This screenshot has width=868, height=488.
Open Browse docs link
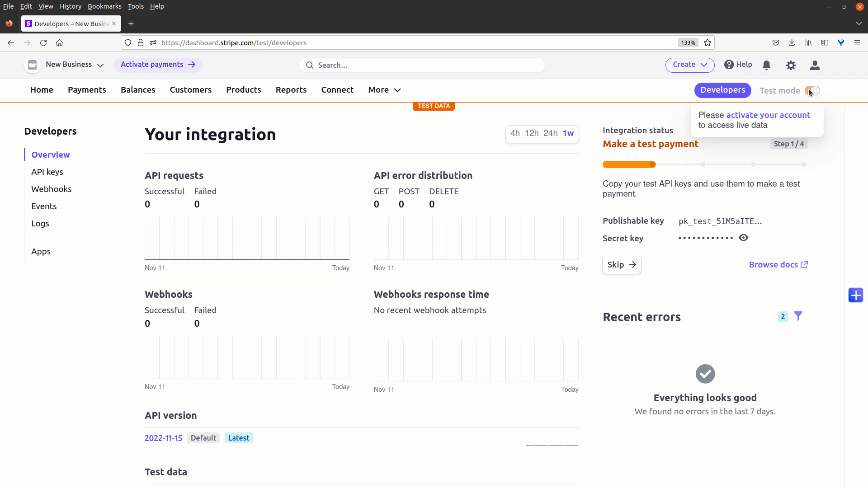point(778,265)
